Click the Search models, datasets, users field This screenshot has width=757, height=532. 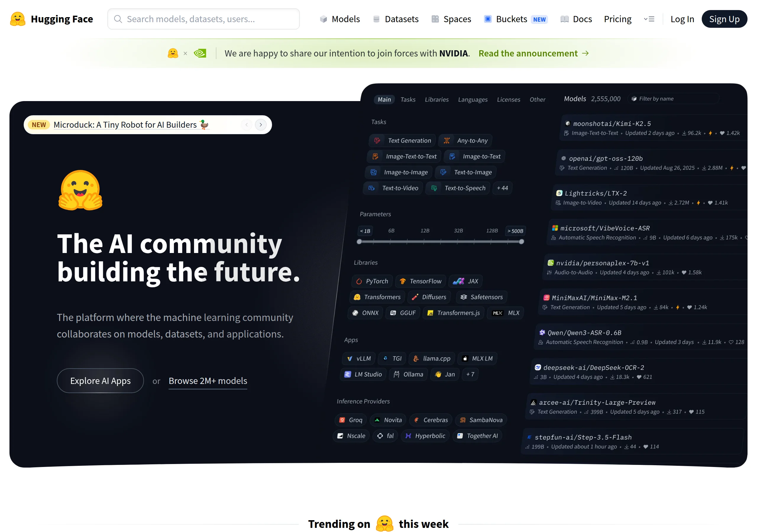pos(203,19)
